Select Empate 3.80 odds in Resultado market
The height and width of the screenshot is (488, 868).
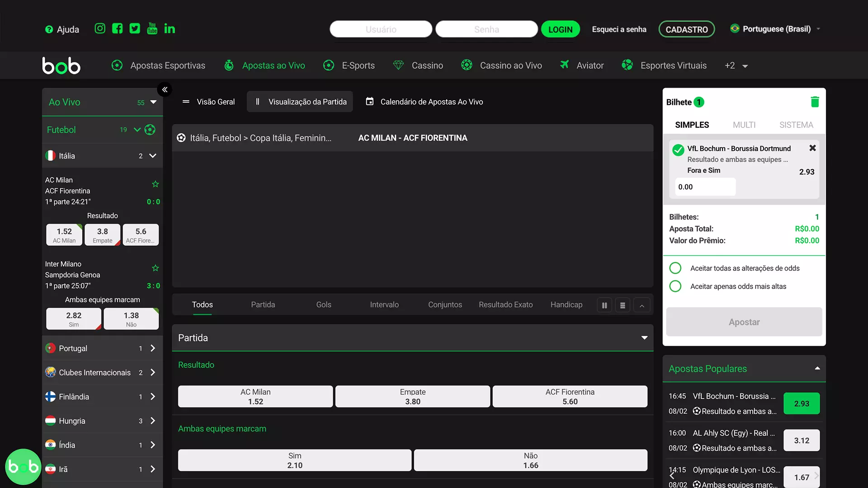(x=413, y=396)
